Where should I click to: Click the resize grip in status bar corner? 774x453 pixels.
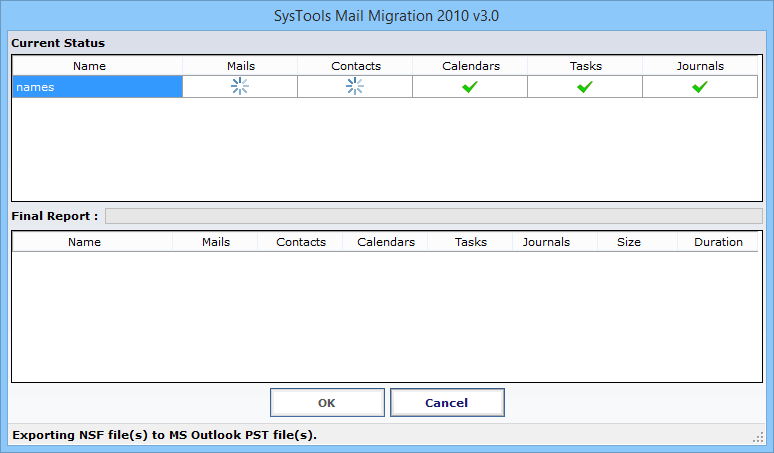point(758,437)
